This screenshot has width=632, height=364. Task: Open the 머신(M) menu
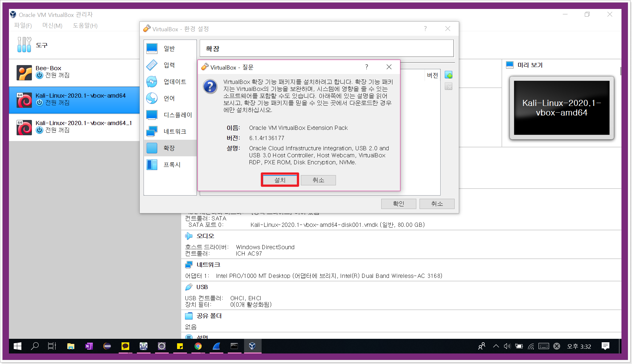[52, 26]
